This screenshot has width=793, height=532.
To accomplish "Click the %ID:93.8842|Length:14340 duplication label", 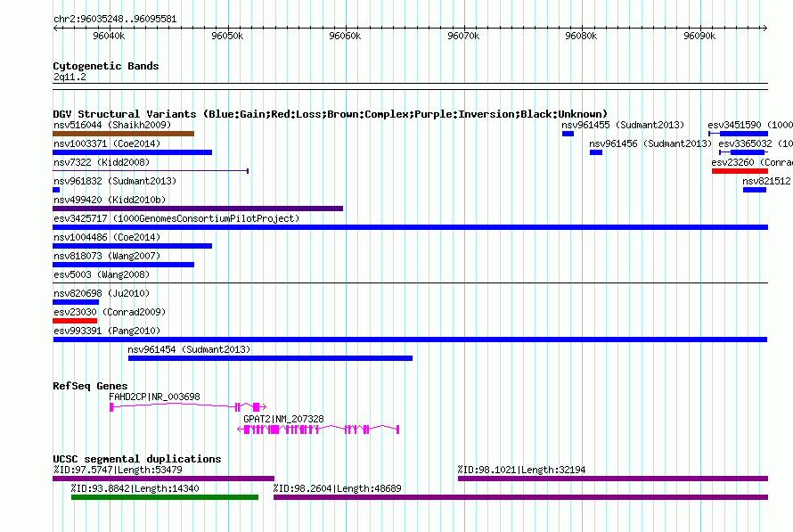I will 135,488.
